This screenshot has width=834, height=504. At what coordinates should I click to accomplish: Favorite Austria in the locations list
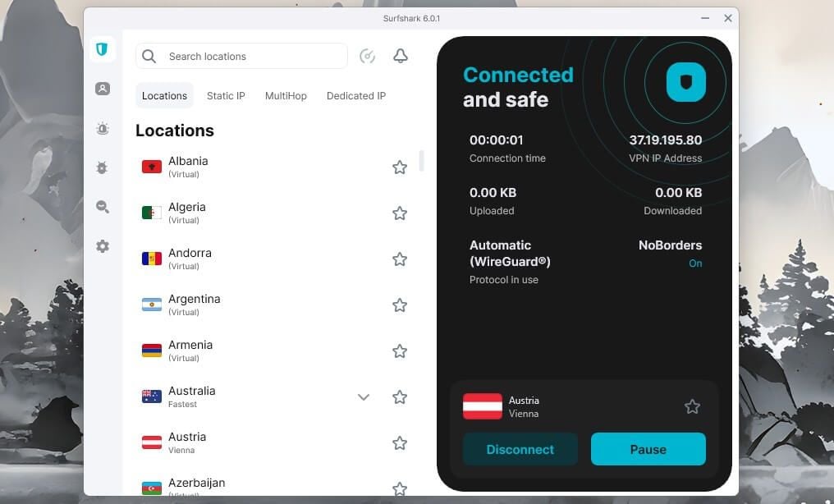[400, 443]
